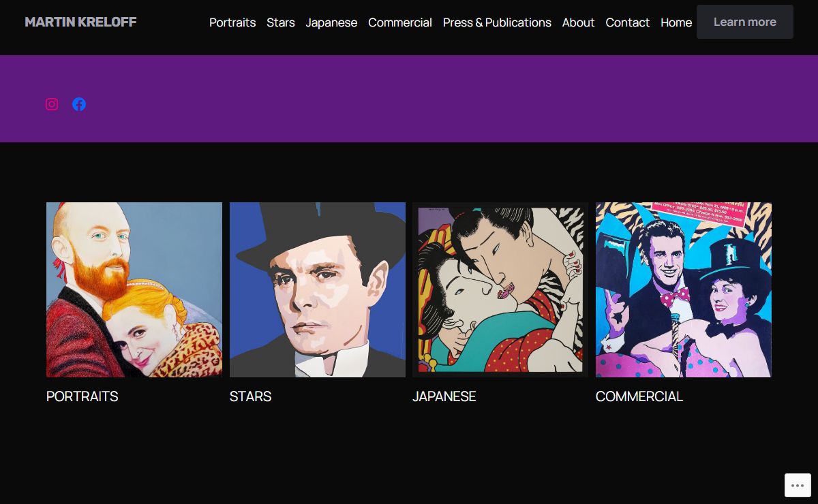Click the COMMERCIAL gallery caption
Image resolution: width=818 pixels, height=504 pixels.
639,396
